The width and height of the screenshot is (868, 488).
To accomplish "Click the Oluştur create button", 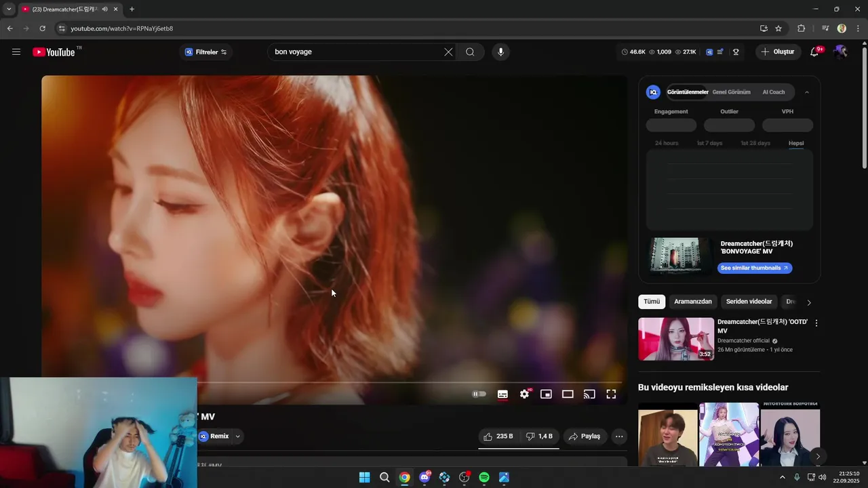I will (x=778, y=52).
